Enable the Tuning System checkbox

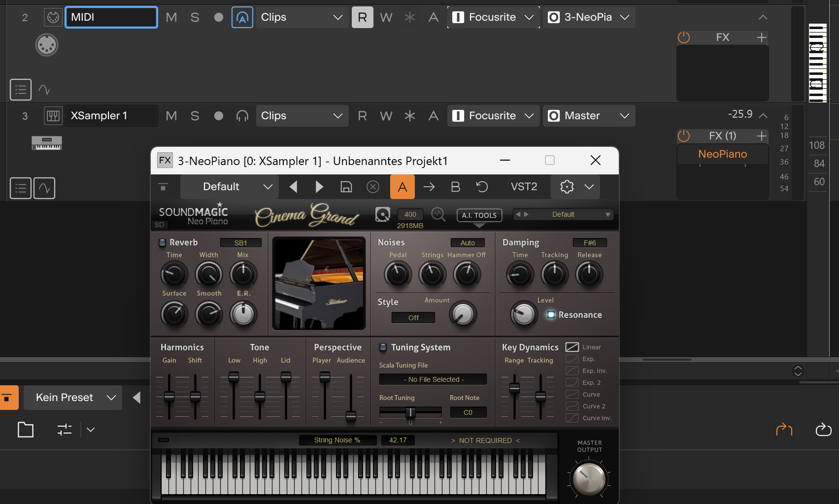[x=383, y=347]
